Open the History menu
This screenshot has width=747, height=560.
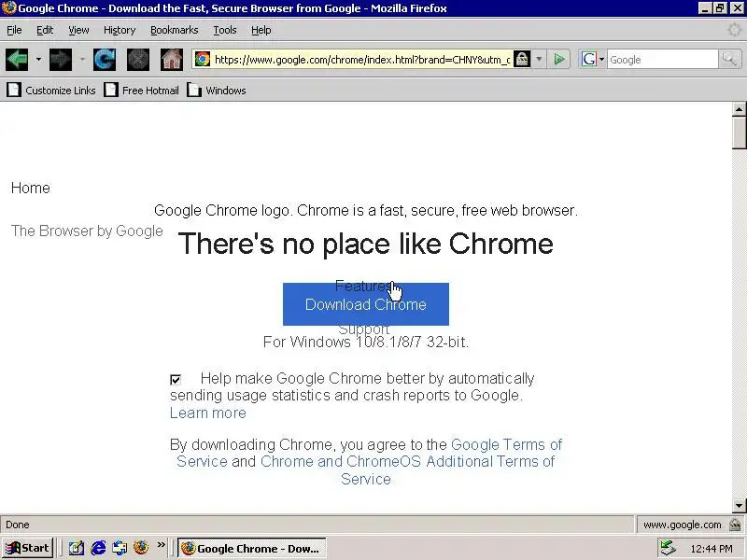click(x=120, y=30)
